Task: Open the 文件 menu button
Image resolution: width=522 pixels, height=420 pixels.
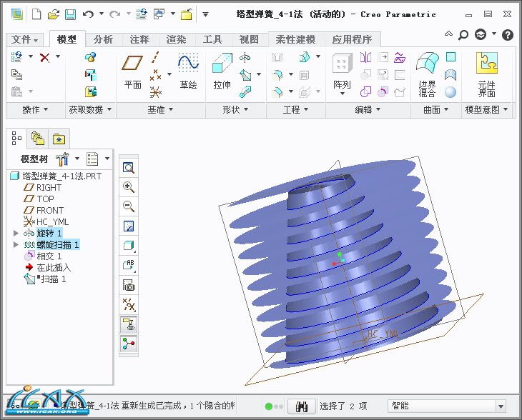Action: coord(26,39)
